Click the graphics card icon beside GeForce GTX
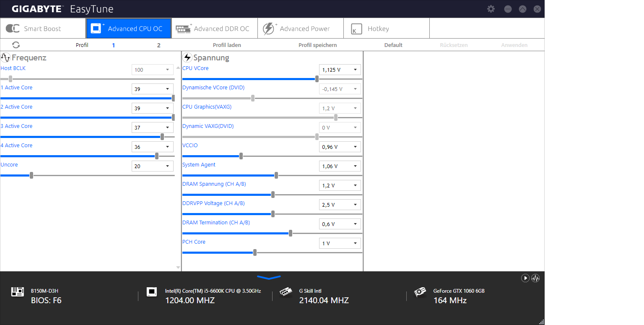This screenshot has height=325, width=644. (420, 292)
